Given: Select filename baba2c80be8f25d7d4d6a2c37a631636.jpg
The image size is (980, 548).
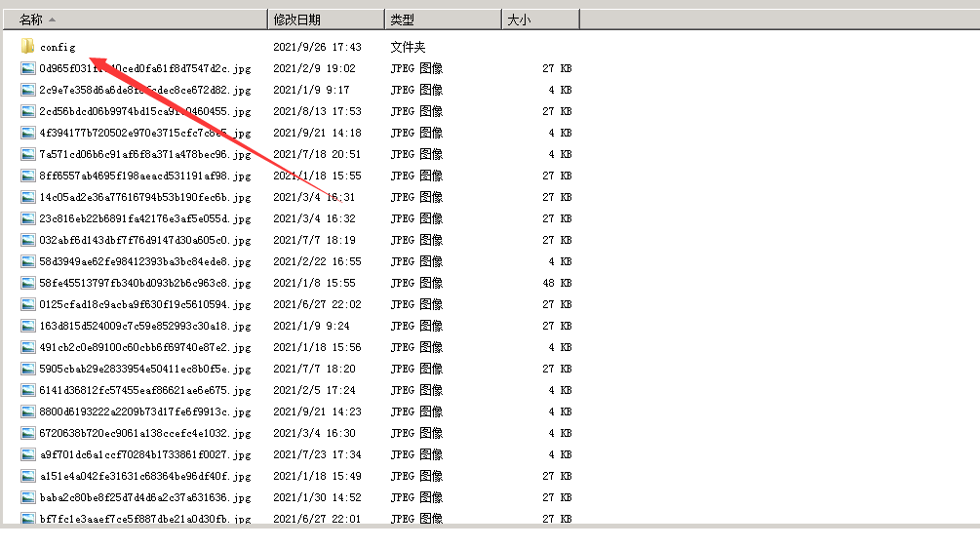Looking at the screenshot, I should [145, 498].
